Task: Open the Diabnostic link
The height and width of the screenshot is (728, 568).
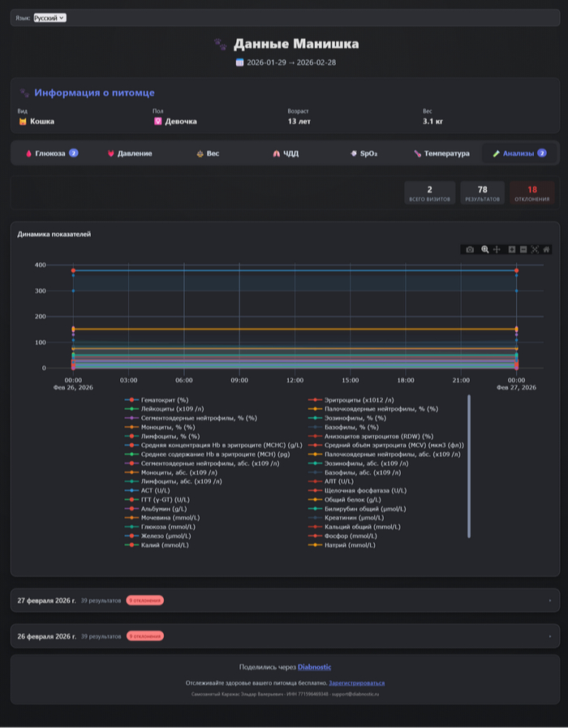Action: click(x=314, y=667)
